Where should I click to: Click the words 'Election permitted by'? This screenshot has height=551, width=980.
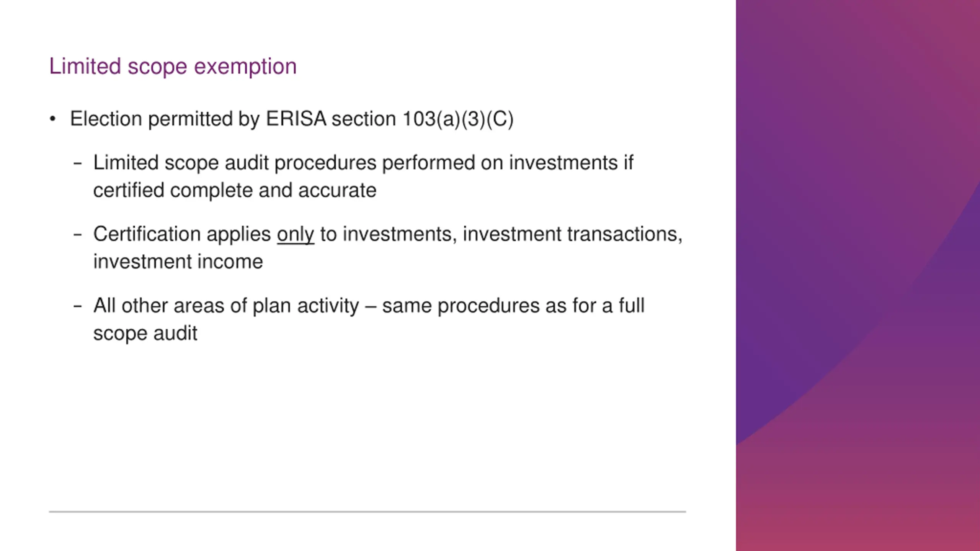point(165,119)
